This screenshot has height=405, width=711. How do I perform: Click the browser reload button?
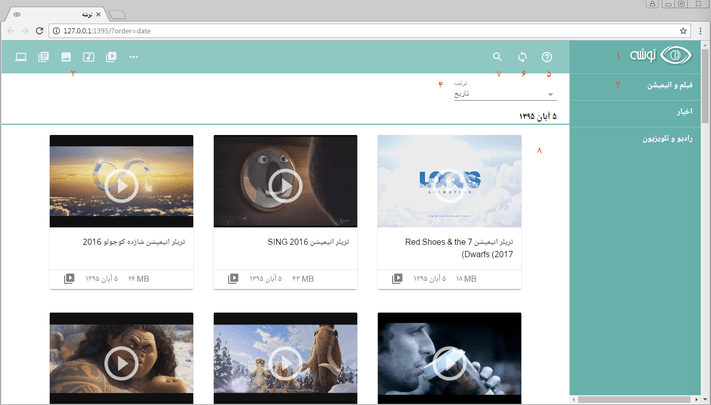click(39, 31)
